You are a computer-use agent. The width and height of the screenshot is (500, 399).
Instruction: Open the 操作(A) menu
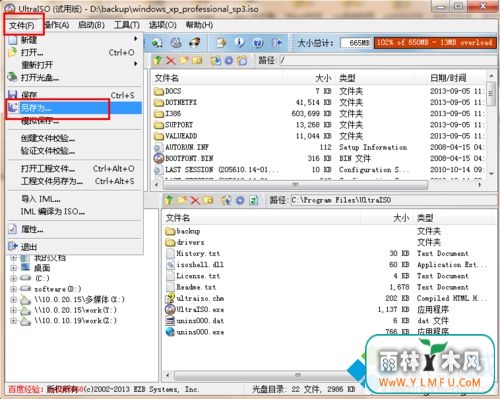(57, 25)
